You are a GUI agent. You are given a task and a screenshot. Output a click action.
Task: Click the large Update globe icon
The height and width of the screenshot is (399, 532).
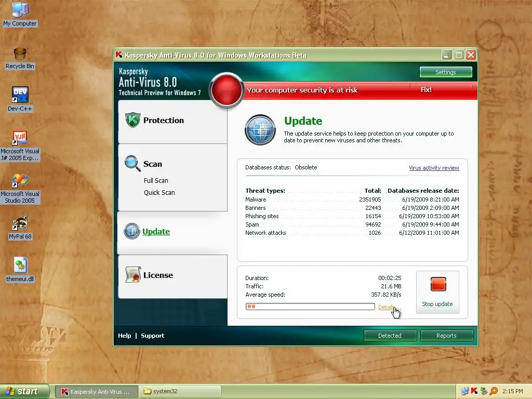[260, 130]
